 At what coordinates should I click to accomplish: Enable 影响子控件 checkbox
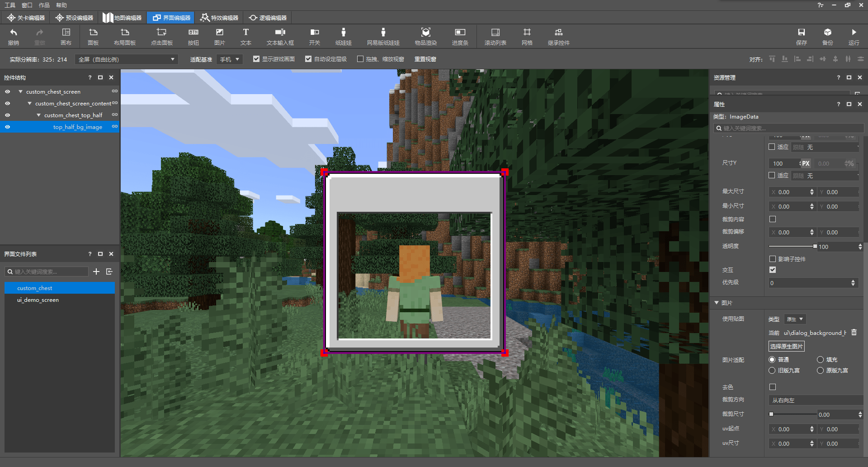tap(773, 259)
